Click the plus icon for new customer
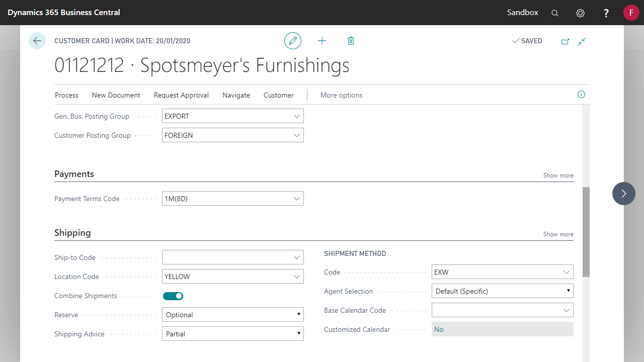Viewport: 644px width, 362px height. pos(322,41)
